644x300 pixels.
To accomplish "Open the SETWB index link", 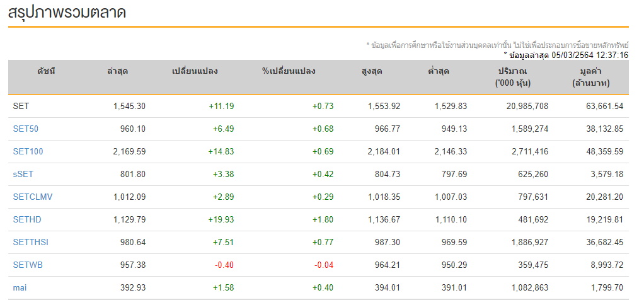I will pos(28,265).
